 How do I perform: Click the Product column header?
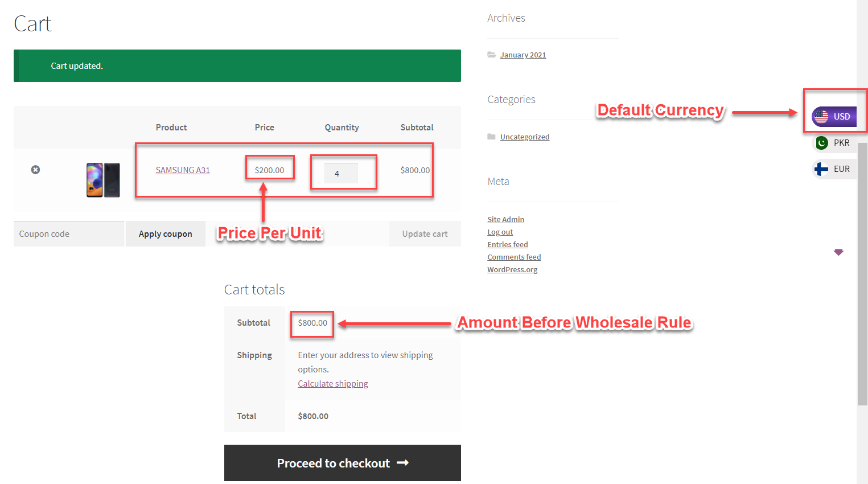click(x=171, y=128)
